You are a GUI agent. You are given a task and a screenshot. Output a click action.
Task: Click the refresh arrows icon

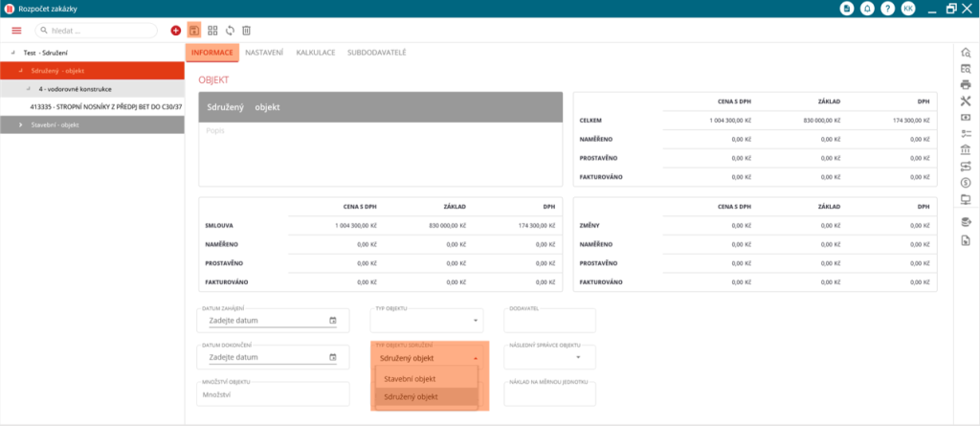click(230, 31)
